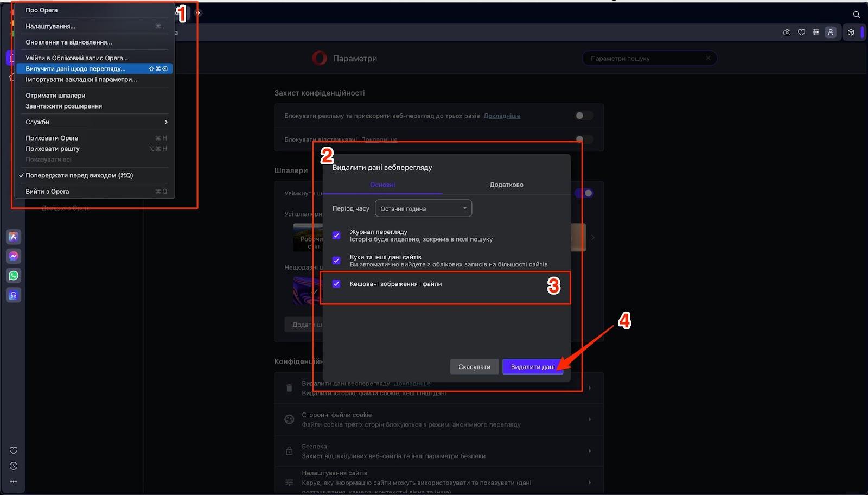Click the Видалити дані button
The height and width of the screenshot is (495, 868).
pos(533,367)
